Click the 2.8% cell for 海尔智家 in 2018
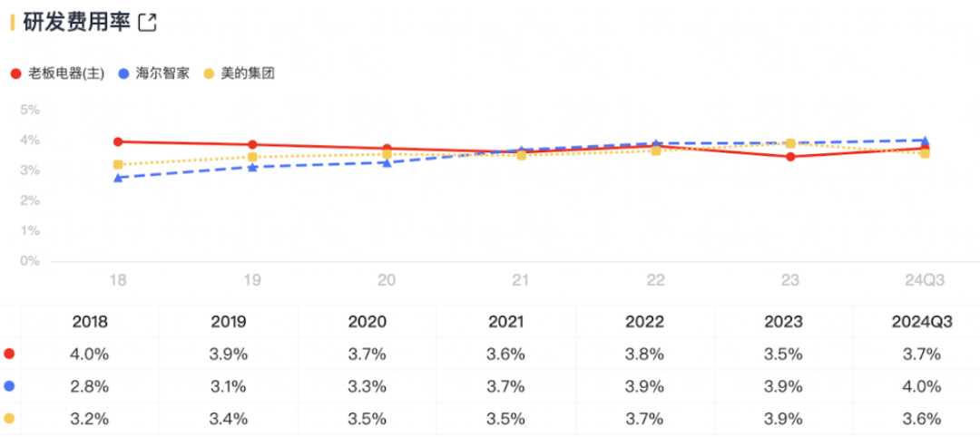The height and width of the screenshot is (437, 980). 91,386
